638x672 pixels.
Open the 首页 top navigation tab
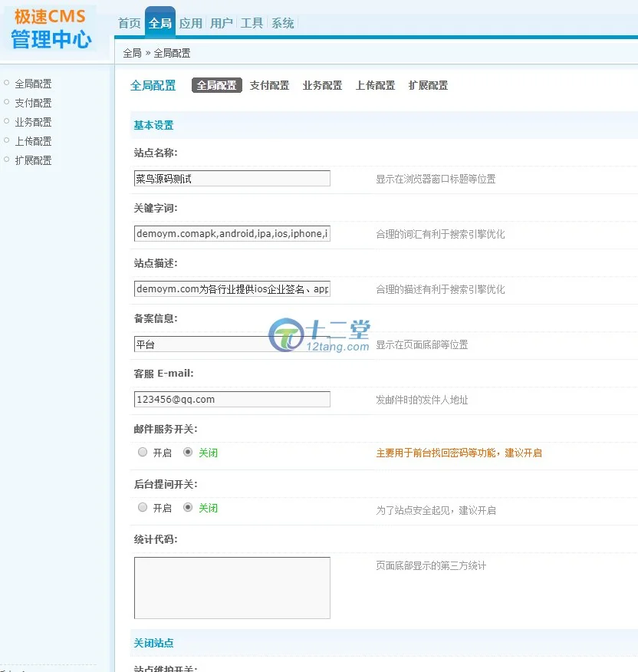[129, 23]
